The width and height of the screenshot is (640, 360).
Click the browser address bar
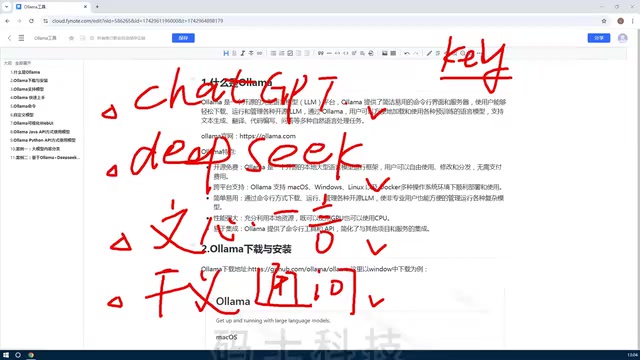(x=322, y=21)
